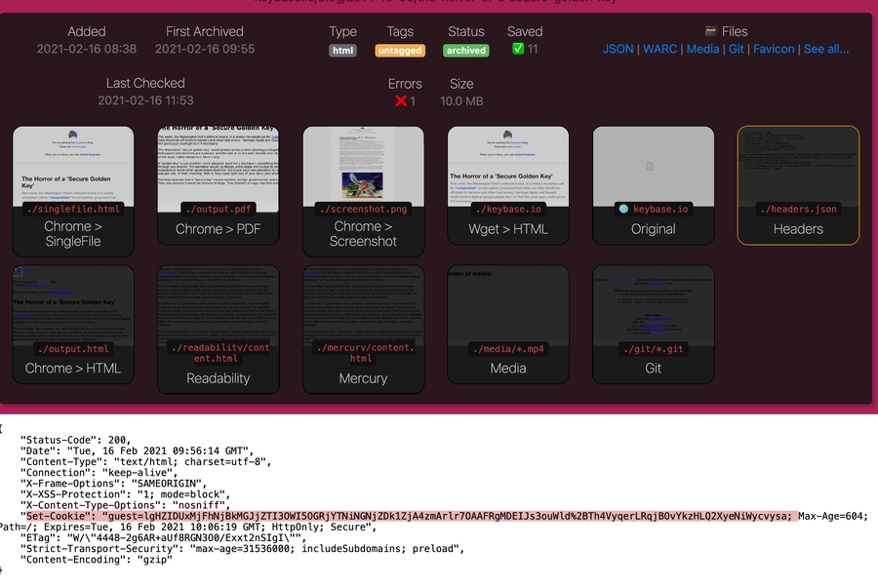Image resolution: width=878 pixels, height=588 pixels.
Task: Open the WARC link
Action: click(659, 49)
